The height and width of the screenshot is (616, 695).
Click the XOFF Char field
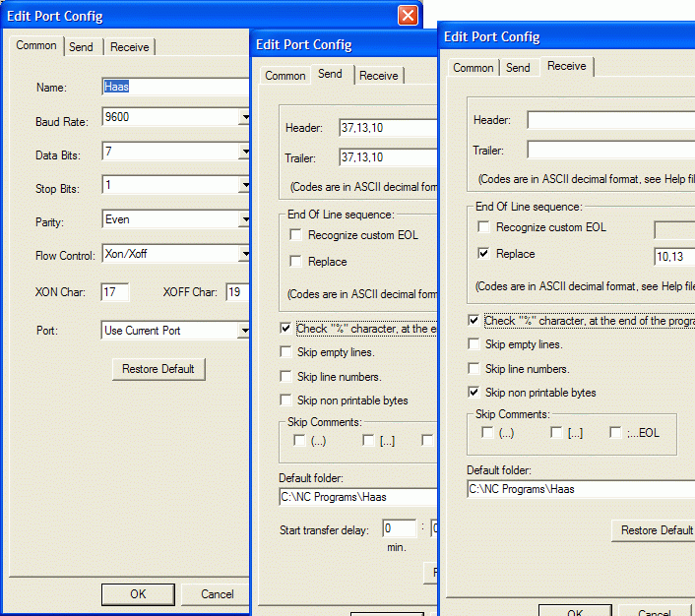(x=237, y=292)
